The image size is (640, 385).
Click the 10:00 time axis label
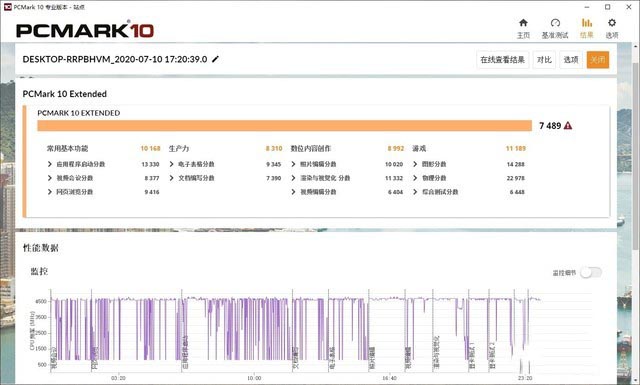coord(254,378)
